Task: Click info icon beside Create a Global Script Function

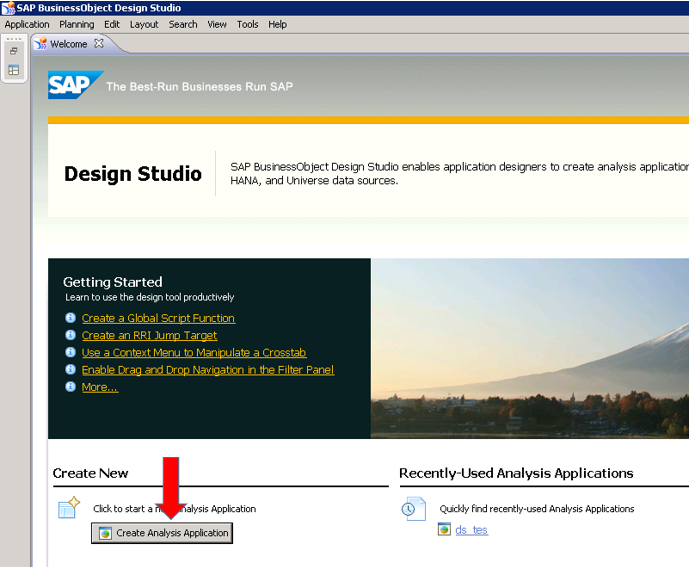Action: (x=71, y=318)
